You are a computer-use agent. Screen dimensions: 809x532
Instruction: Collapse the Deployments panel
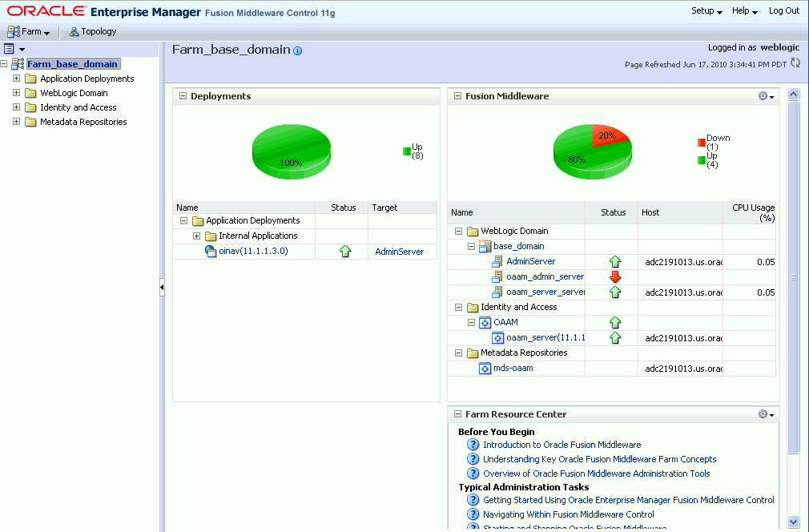point(184,95)
